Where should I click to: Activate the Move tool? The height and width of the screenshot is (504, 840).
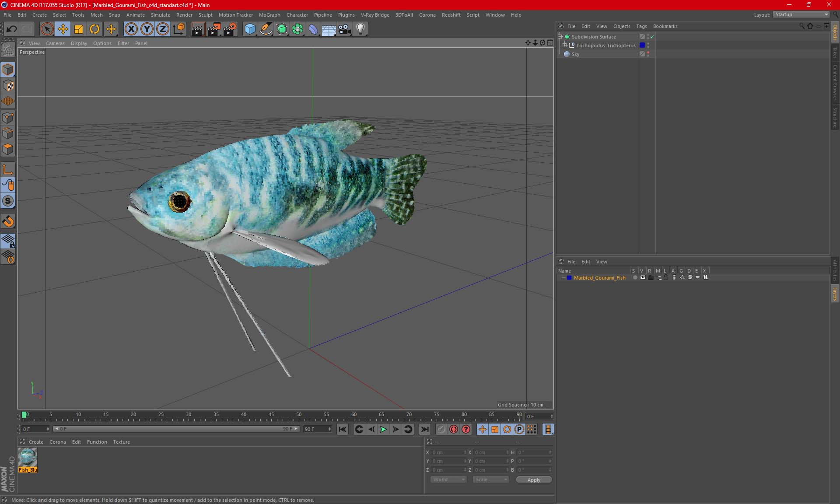click(63, 29)
